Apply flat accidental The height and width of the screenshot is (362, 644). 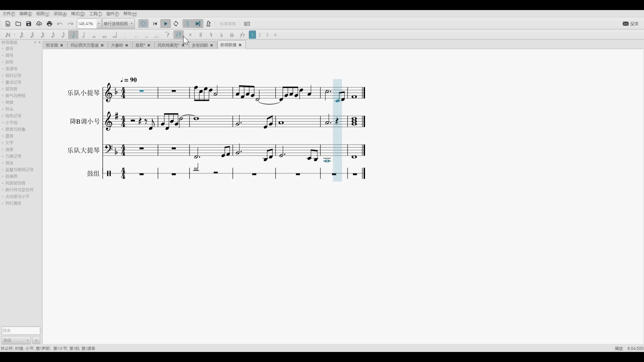[x=221, y=35]
